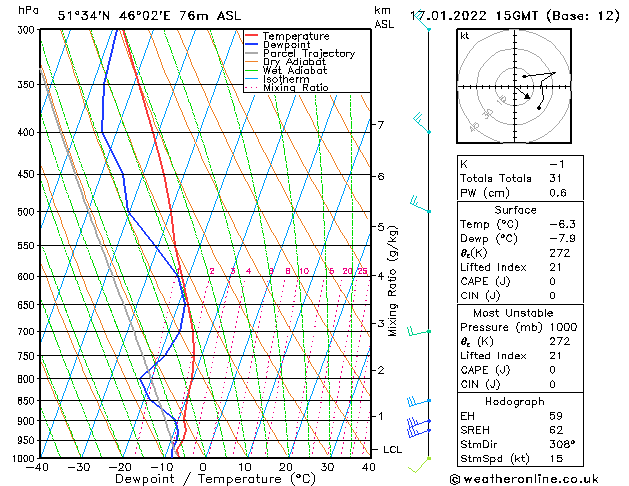Click the 'Surface' section header
The height and width of the screenshot is (486, 629).
[x=515, y=210]
